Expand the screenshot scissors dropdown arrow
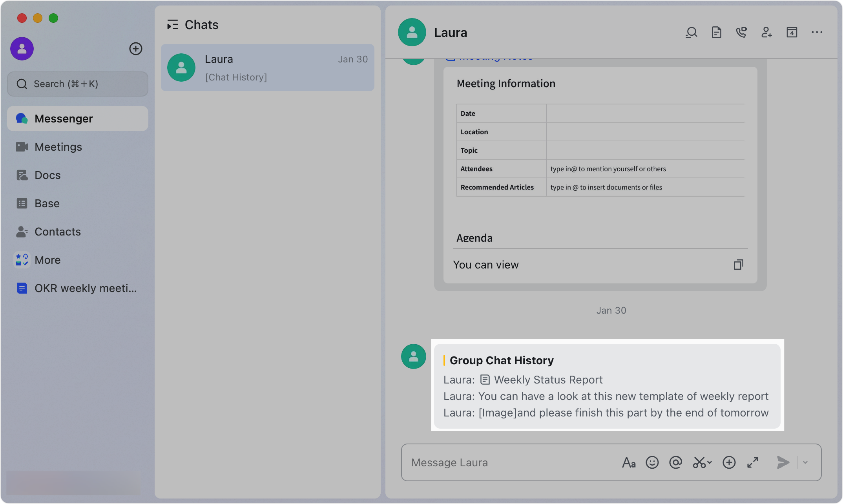The height and width of the screenshot is (504, 843). click(x=710, y=462)
